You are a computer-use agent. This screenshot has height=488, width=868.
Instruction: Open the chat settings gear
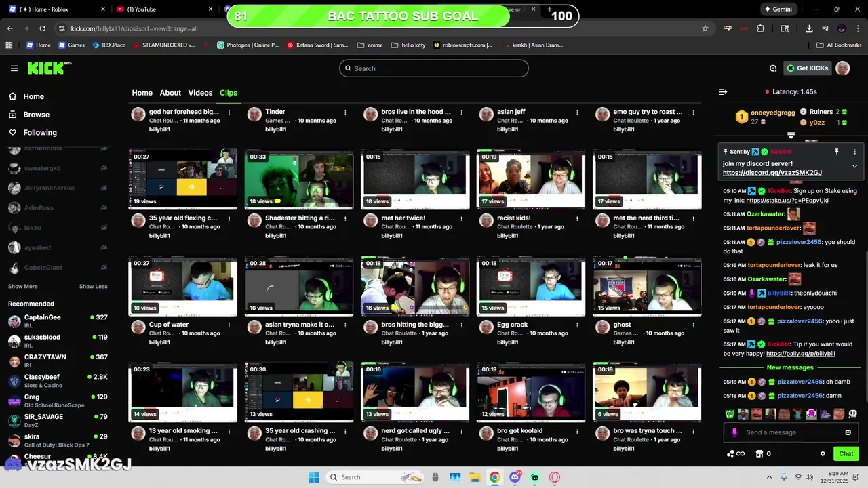(x=823, y=453)
